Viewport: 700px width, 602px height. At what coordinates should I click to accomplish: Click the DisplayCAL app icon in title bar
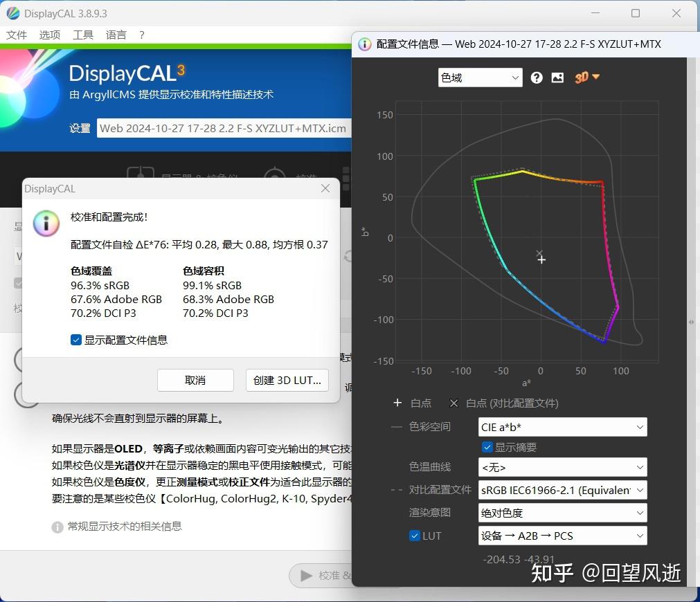pyautogui.click(x=13, y=13)
